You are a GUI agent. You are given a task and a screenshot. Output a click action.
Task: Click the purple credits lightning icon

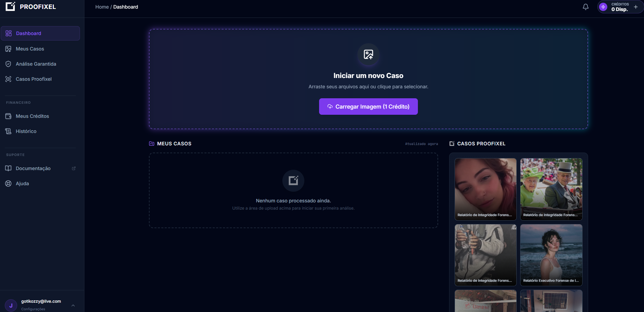(603, 7)
